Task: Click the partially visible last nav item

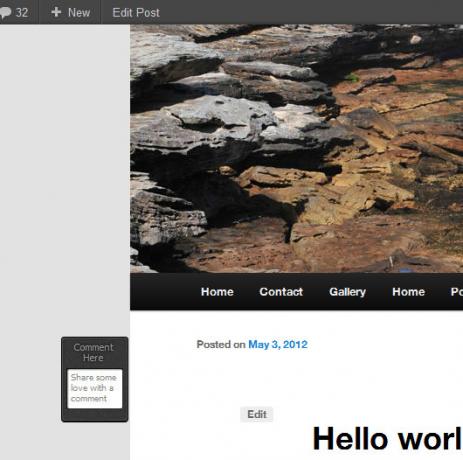Action: point(457,292)
